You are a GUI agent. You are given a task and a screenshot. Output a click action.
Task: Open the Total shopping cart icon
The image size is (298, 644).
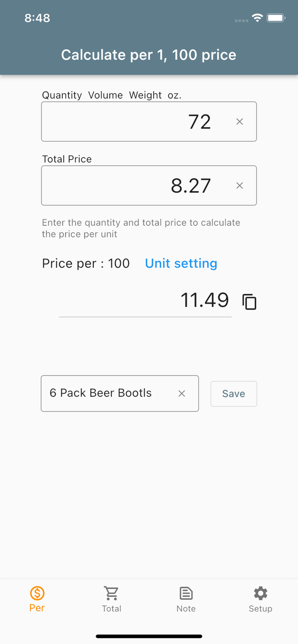[111, 593]
